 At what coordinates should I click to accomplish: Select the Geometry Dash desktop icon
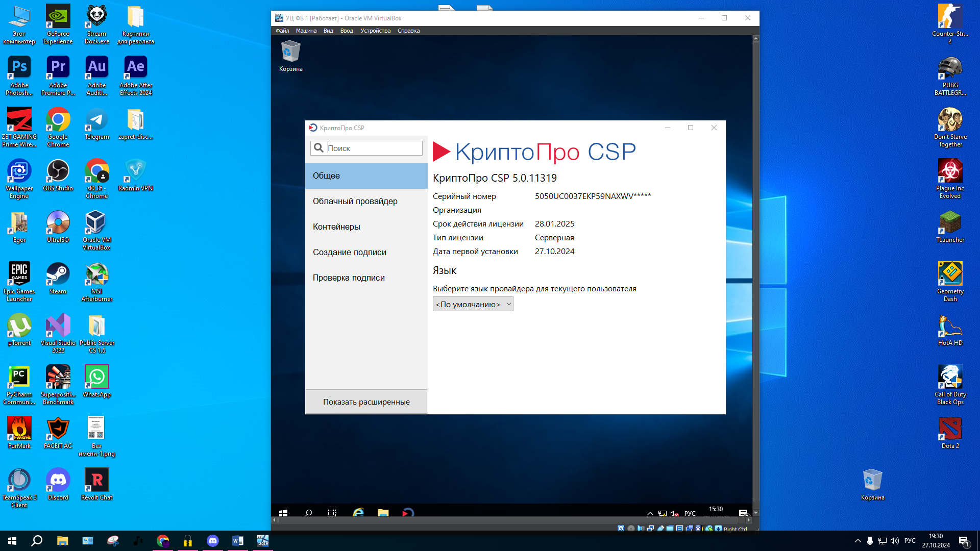[x=950, y=282]
